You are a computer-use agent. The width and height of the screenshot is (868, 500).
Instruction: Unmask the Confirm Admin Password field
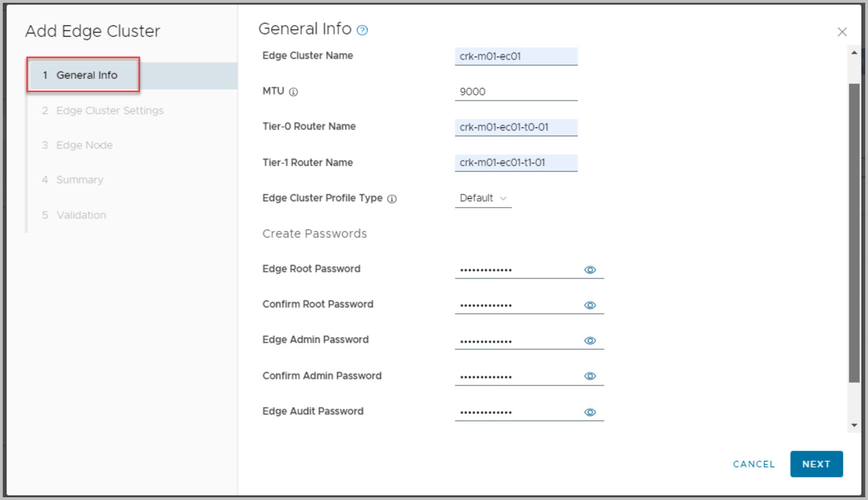(x=590, y=376)
